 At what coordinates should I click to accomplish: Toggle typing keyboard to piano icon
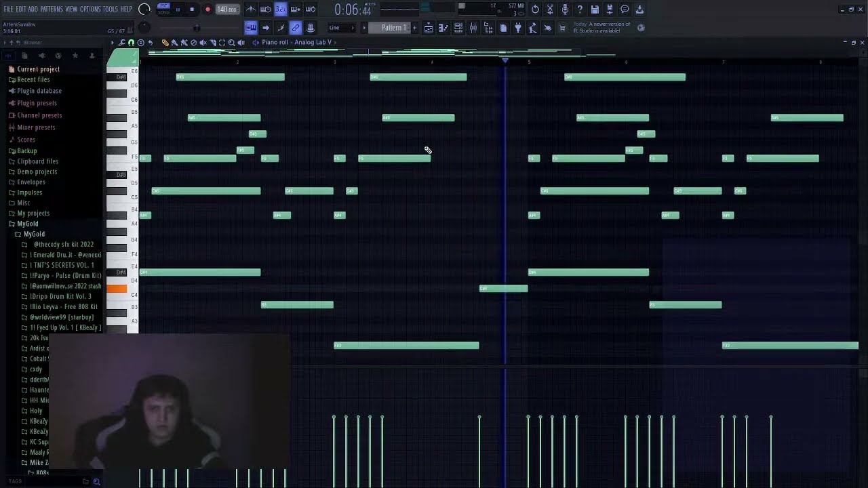click(x=251, y=28)
